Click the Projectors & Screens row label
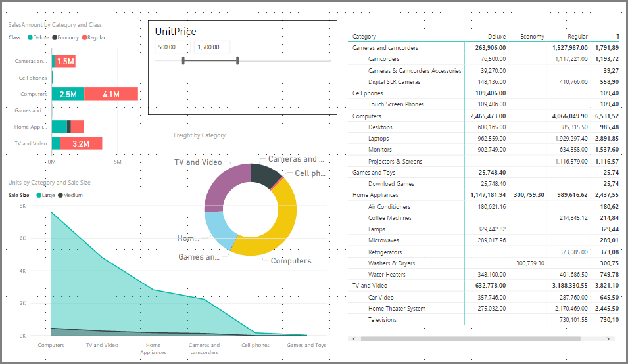 click(x=395, y=161)
